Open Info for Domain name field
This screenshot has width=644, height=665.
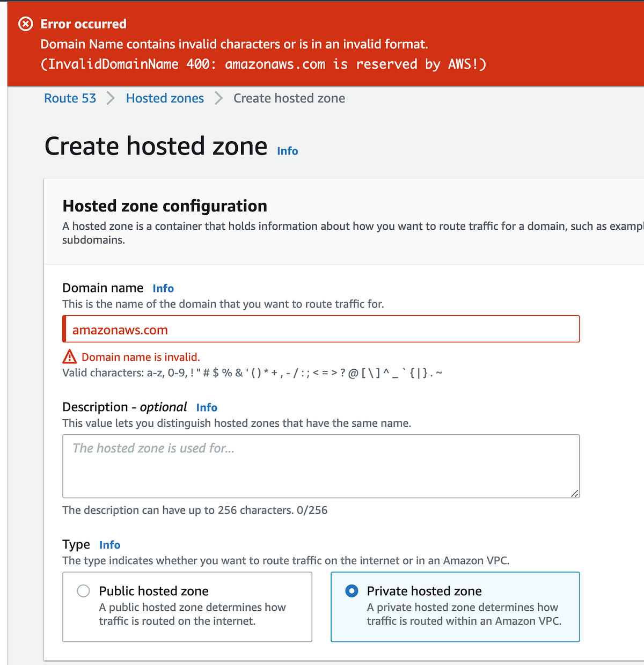(x=163, y=288)
